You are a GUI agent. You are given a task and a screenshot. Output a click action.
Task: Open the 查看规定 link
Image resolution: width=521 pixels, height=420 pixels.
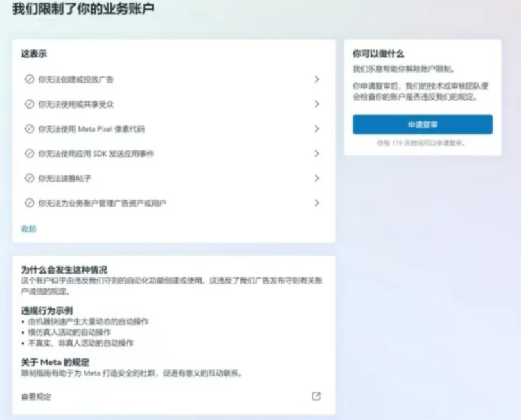(x=36, y=397)
